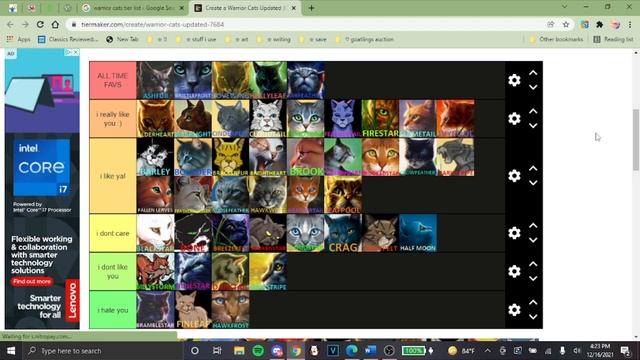Open the 'goatlings auction' bookmark folder
The height and width of the screenshot is (360, 640).
click(364, 39)
